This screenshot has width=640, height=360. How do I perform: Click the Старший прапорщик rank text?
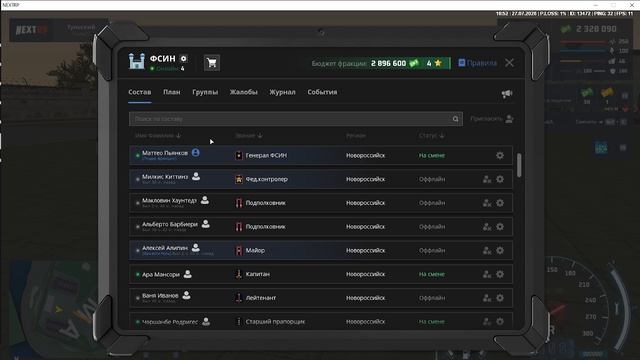[x=275, y=322]
